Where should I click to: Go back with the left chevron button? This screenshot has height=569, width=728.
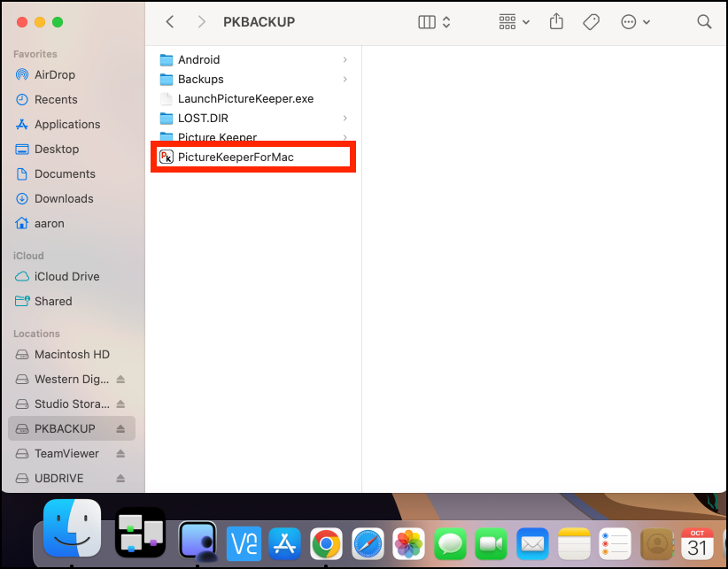point(170,22)
